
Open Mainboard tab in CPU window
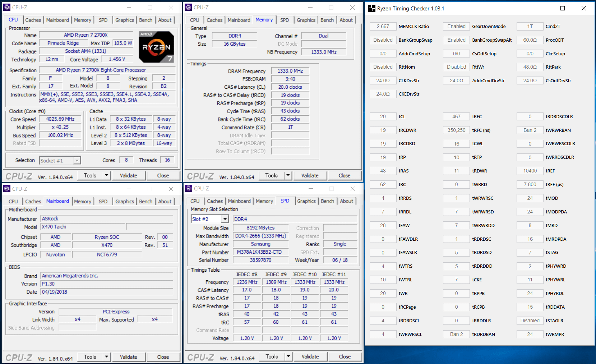coord(57,20)
